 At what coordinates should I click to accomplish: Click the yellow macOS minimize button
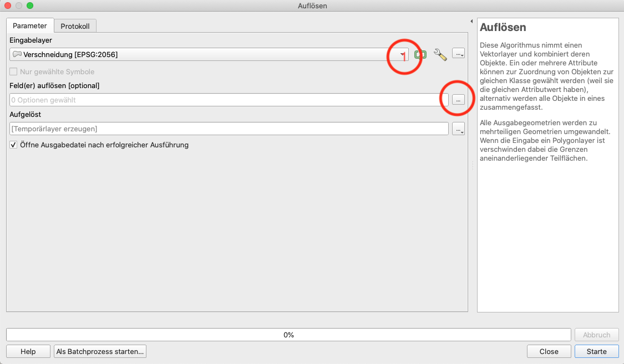pos(19,6)
